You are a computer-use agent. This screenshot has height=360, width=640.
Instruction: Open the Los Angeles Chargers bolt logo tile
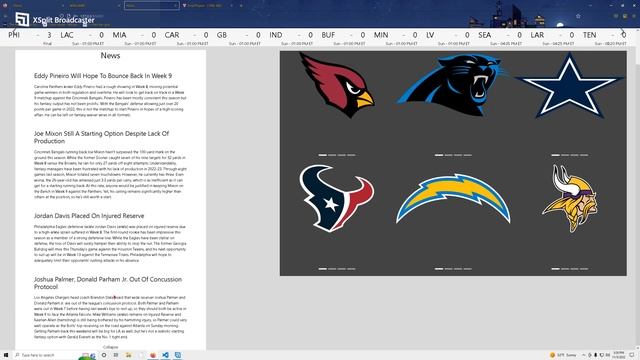click(453, 199)
